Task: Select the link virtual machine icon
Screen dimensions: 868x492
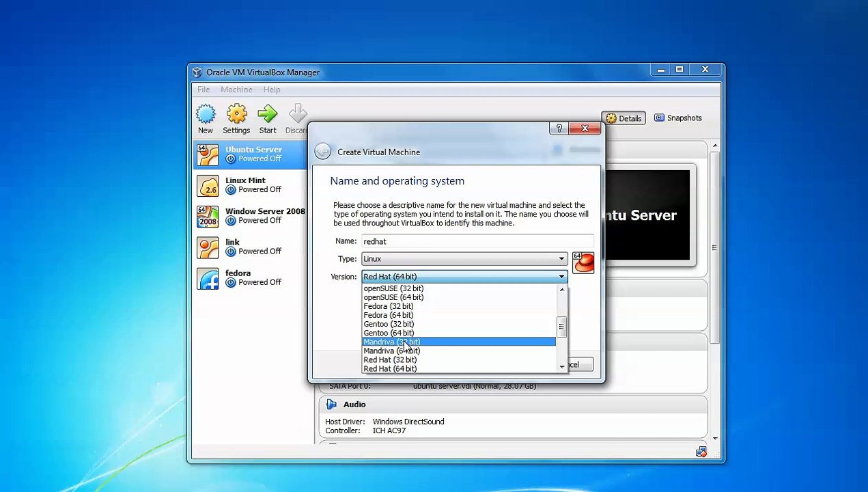Action: tap(208, 247)
